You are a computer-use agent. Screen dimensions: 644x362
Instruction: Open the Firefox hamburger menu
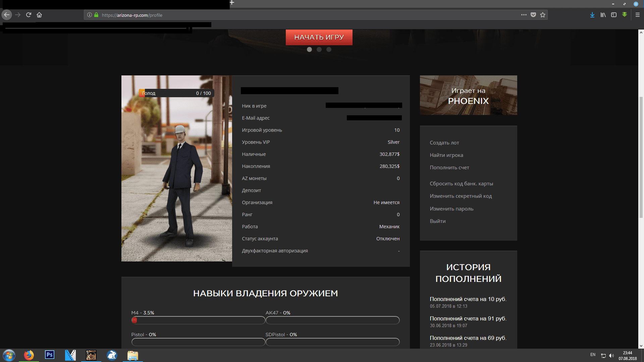(638, 15)
